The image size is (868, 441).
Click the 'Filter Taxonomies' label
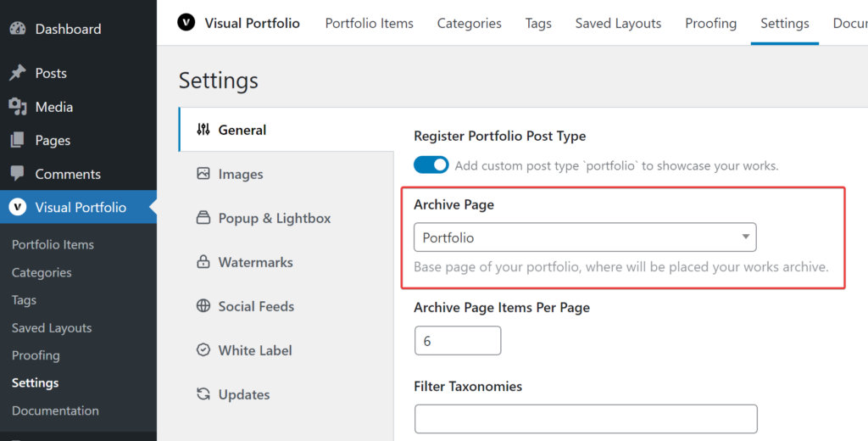pos(468,386)
